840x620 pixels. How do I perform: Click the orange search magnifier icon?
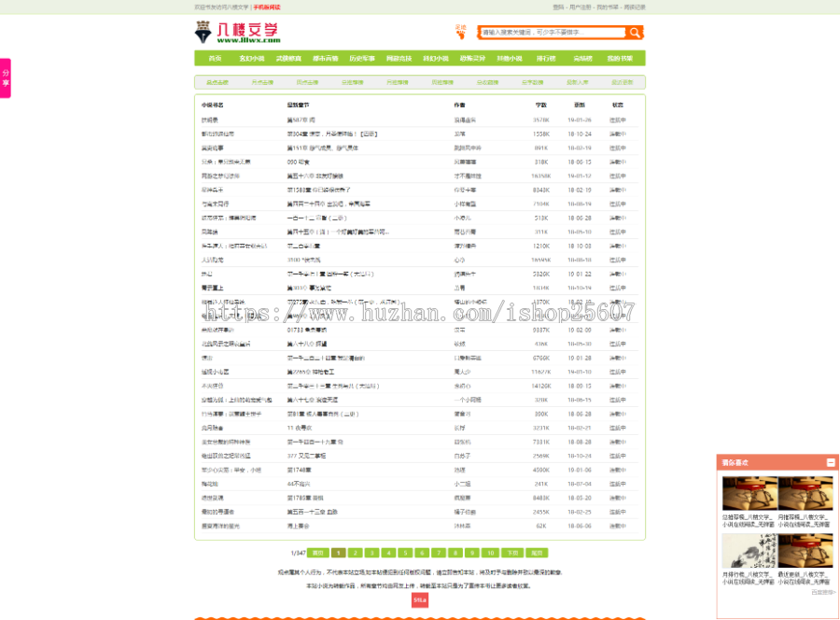[635, 33]
